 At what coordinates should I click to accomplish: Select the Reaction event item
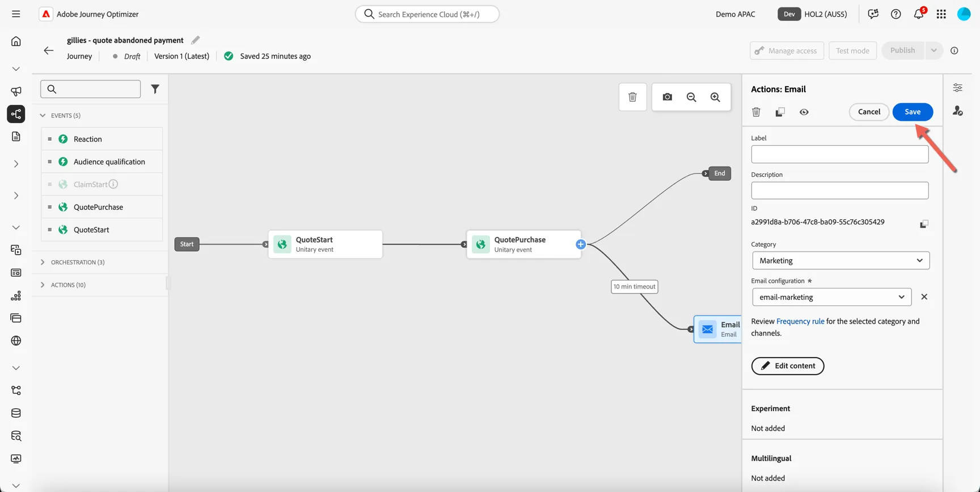[x=102, y=139]
